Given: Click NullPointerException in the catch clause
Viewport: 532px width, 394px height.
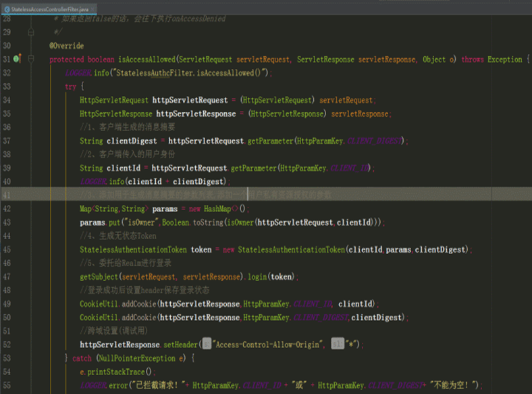Looking at the screenshot, I should 137,358.
